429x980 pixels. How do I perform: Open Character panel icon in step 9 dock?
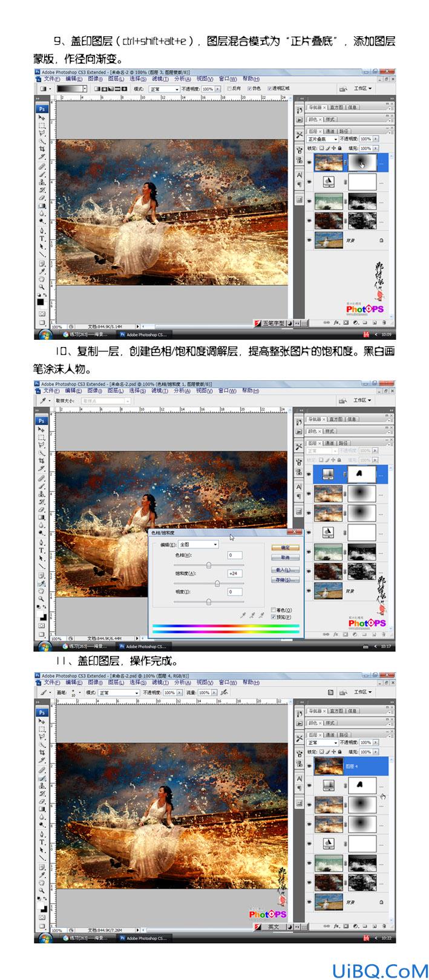pyautogui.click(x=300, y=175)
